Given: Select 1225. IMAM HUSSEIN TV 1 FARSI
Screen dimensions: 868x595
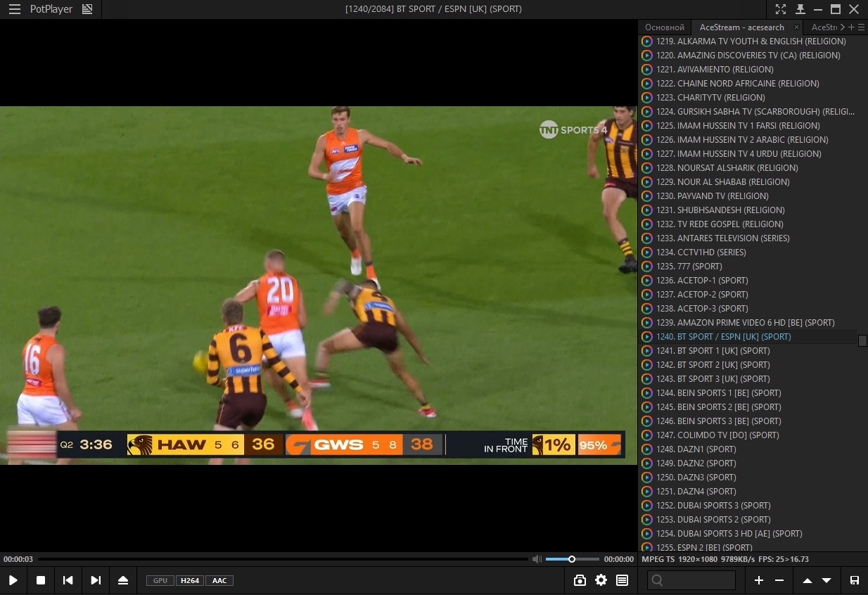Looking at the screenshot, I should click(748, 126).
